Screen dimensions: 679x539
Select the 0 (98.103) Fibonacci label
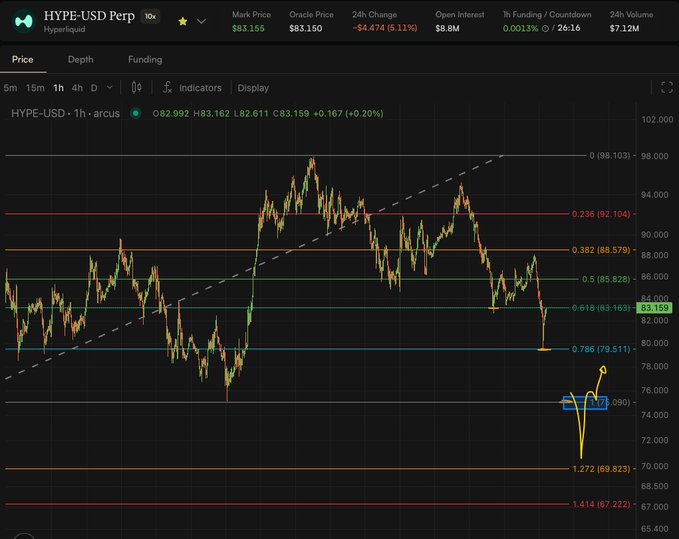point(610,155)
